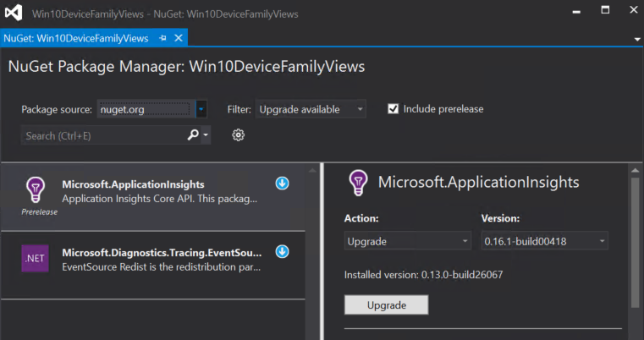644x340 pixels.
Task: Open the Package source dropdown
Action: [201, 109]
